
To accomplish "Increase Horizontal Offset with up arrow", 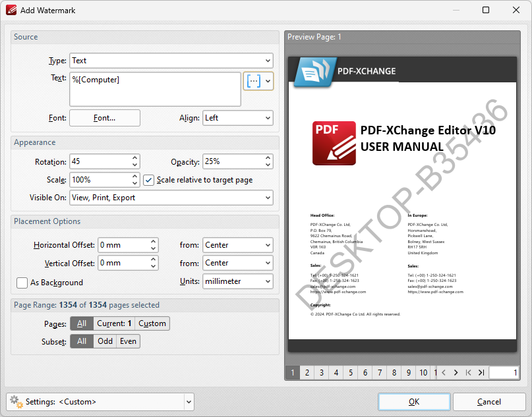I will coord(154,241).
